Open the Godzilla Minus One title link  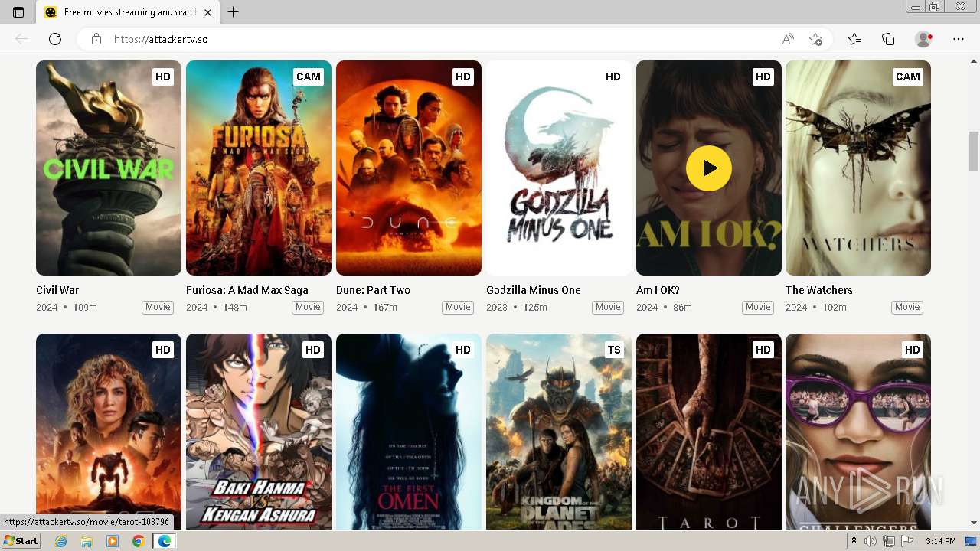tap(534, 290)
